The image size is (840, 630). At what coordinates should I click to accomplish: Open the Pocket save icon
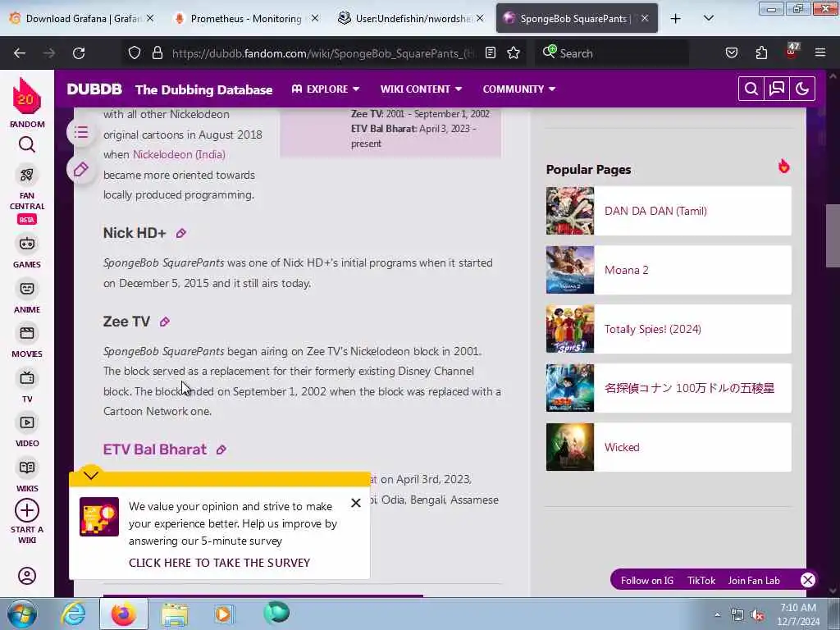coord(731,53)
